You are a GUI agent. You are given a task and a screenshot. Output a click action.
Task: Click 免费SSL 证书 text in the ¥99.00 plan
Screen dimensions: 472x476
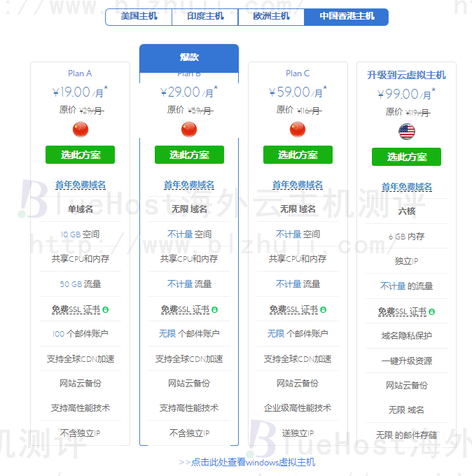click(402, 311)
